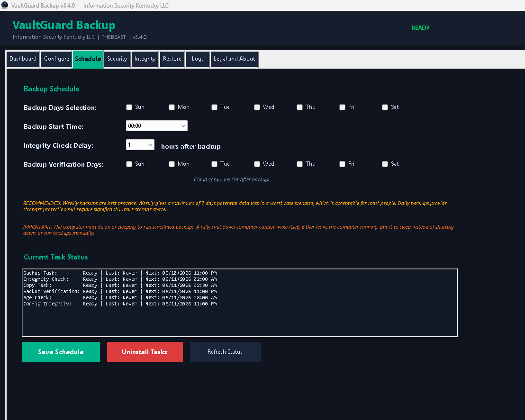This screenshot has height=420, width=525.
Task: Go to the Security tab
Action: [117, 59]
